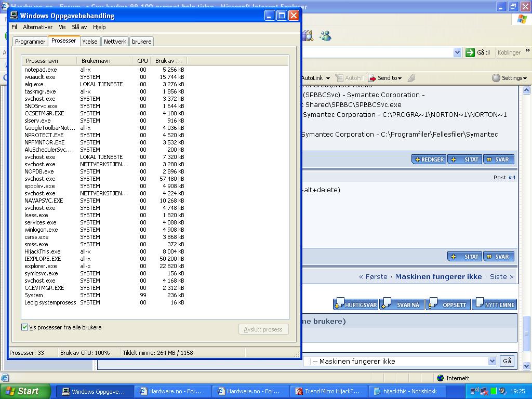Select the IEXPLORE.EXE process row
Screen dimensions: 532x399
pos(104,259)
